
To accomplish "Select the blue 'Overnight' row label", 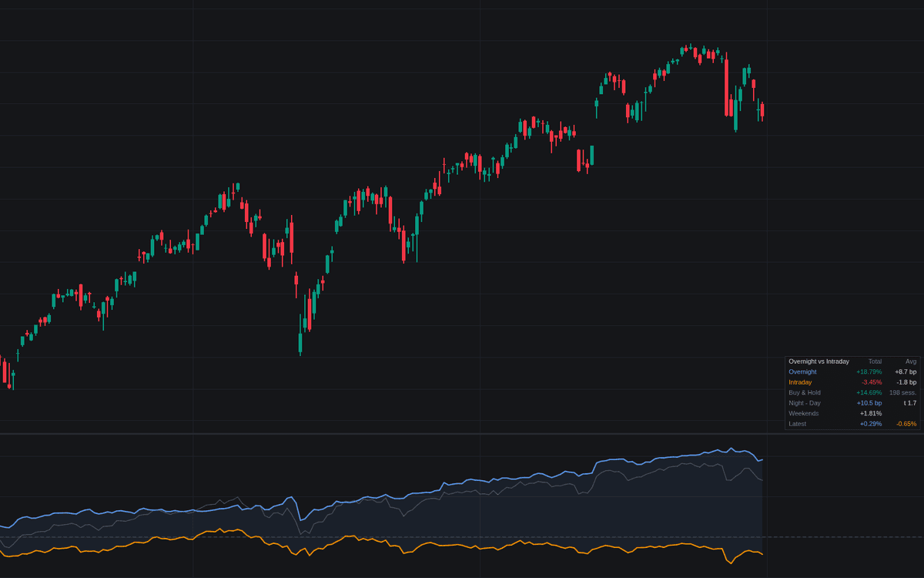I will [802, 371].
